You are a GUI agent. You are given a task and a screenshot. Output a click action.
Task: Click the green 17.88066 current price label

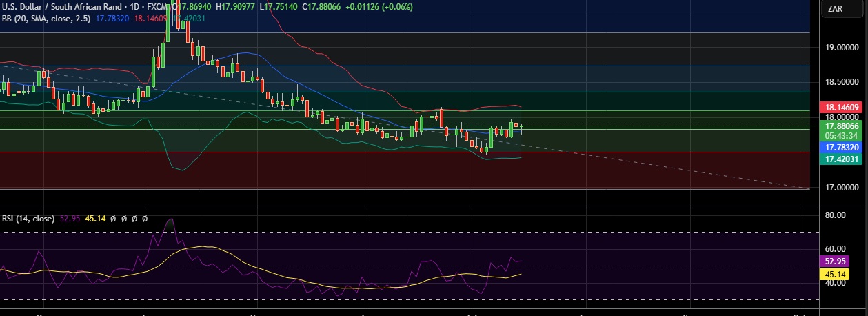click(x=841, y=126)
